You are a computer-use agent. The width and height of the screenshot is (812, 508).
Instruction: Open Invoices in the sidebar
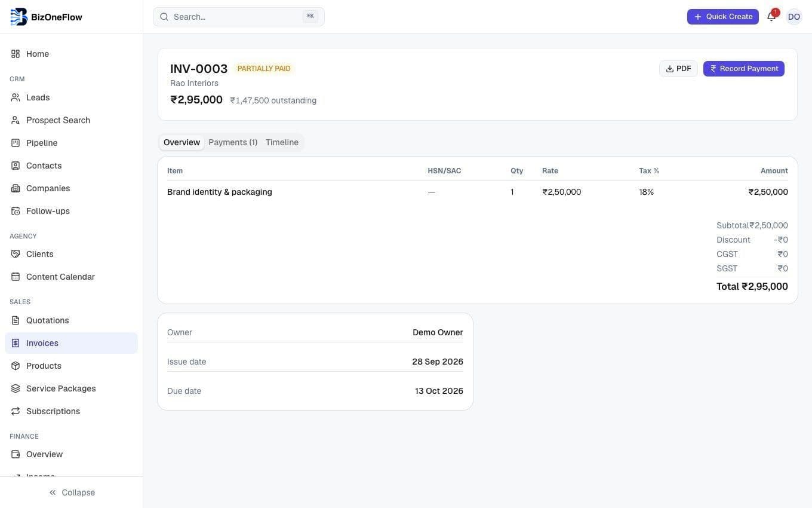(71, 343)
